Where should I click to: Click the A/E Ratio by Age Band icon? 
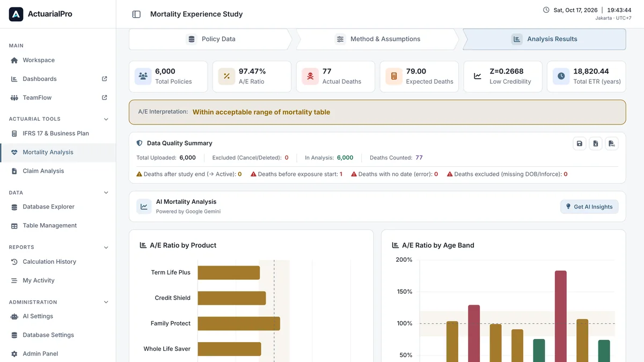(395, 245)
